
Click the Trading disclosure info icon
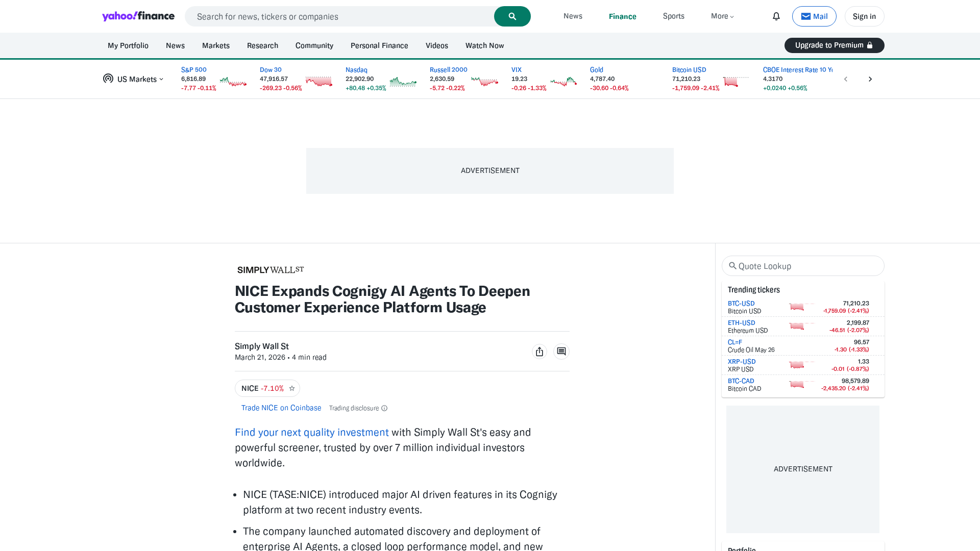(384, 408)
